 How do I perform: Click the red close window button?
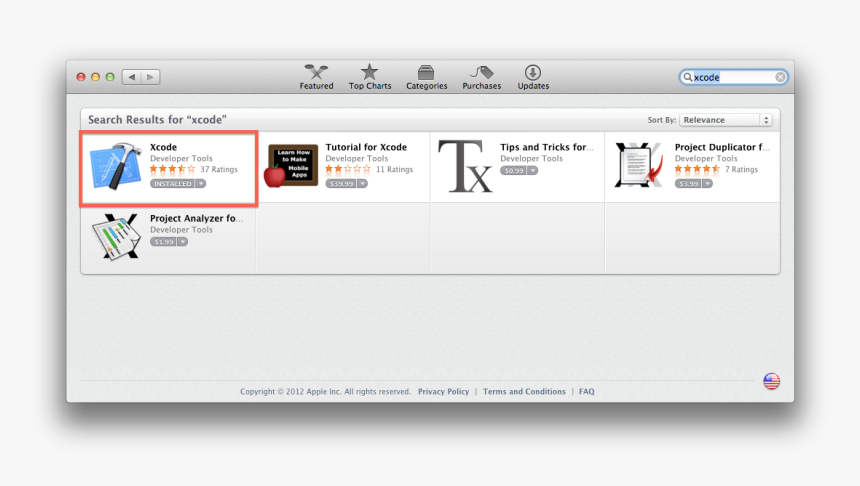81,77
